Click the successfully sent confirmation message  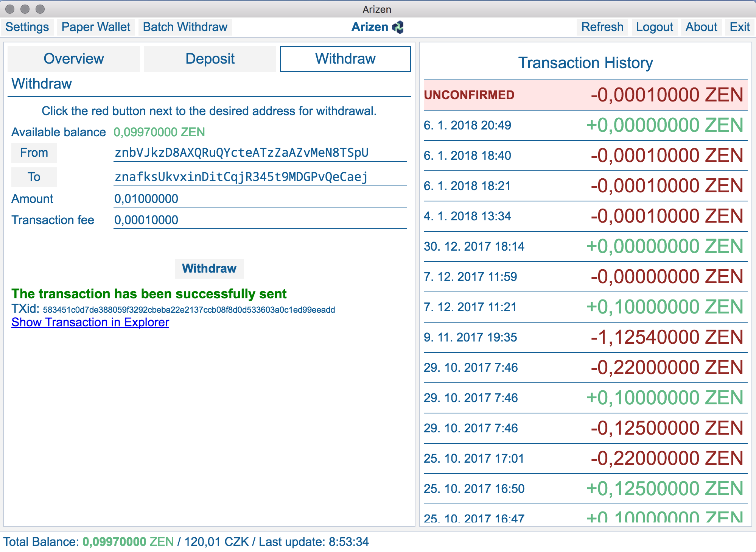coord(149,294)
